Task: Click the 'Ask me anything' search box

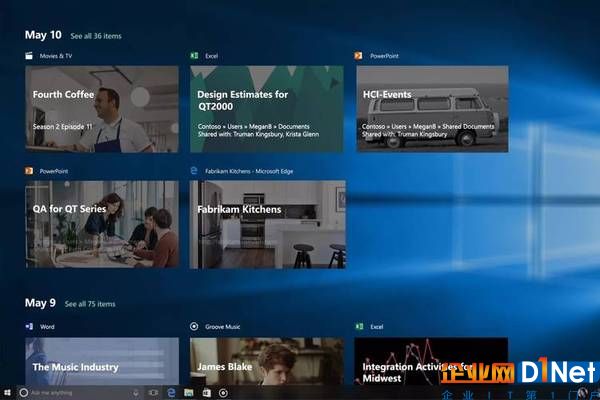Action: [78, 393]
